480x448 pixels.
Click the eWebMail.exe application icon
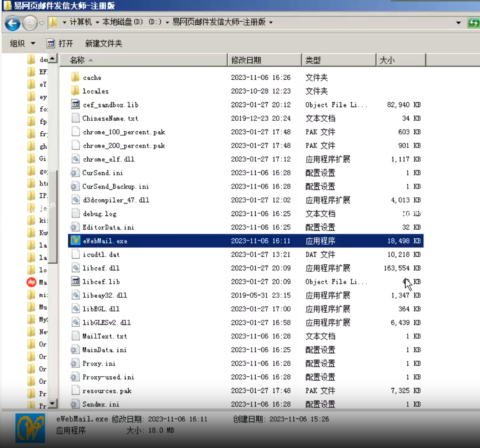tap(75, 241)
